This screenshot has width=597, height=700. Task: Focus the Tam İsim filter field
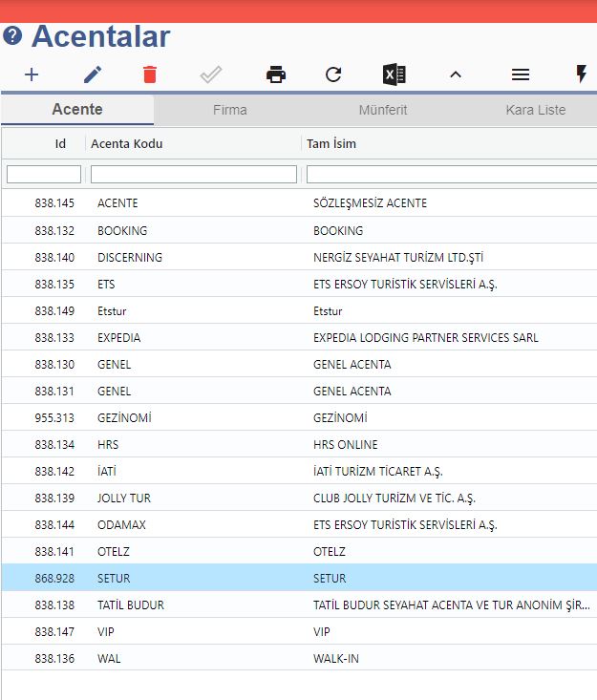pos(452,174)
